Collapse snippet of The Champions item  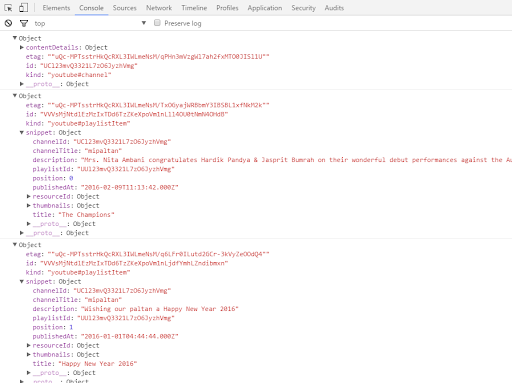[x=22, y=132]
